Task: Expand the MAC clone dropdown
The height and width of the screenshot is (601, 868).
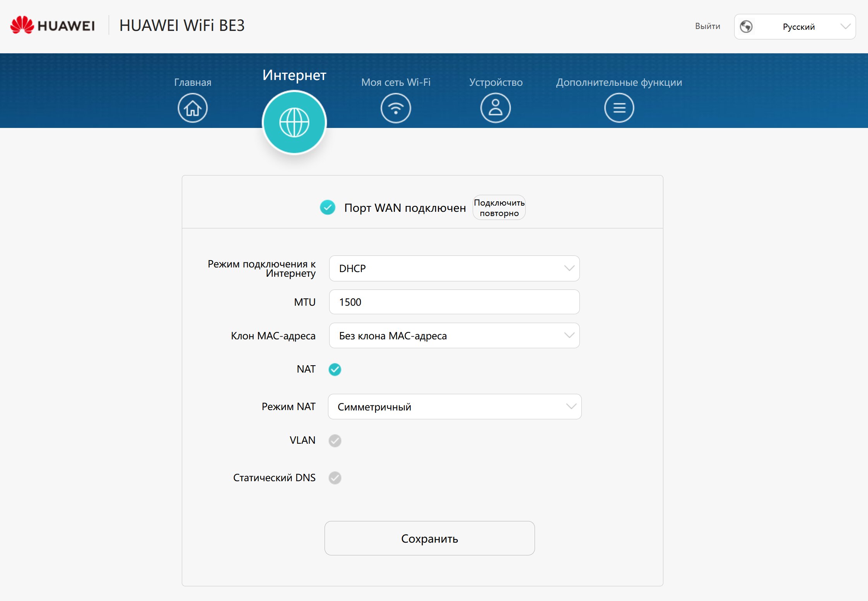Action: [x=454, y=335]
